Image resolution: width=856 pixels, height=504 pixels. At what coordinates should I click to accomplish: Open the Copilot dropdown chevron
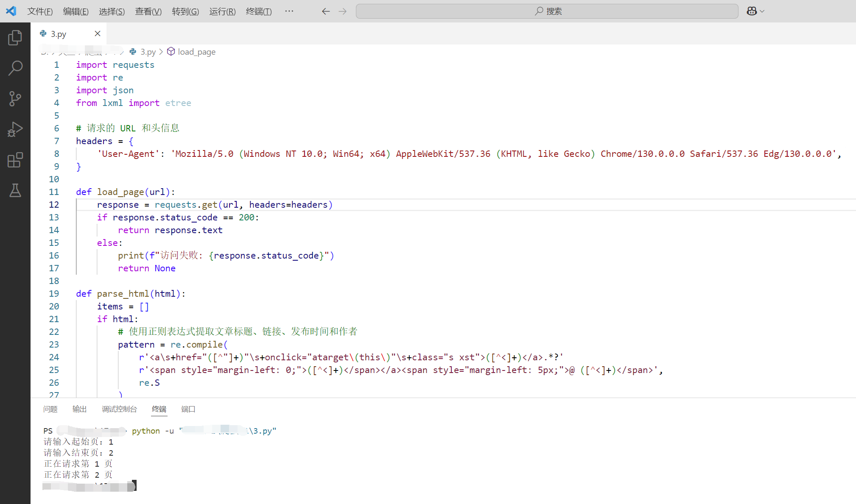(x=762, y=11)
